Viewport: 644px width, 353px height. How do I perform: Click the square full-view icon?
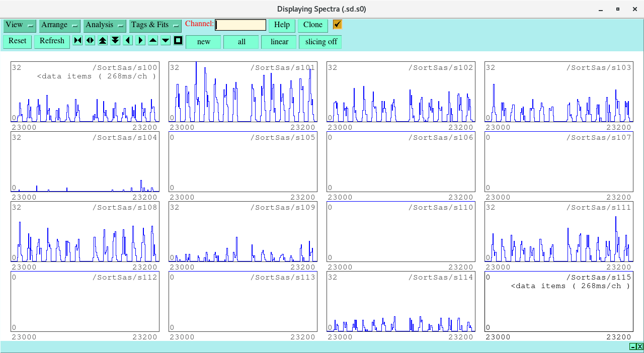click(x=178, y=41)
